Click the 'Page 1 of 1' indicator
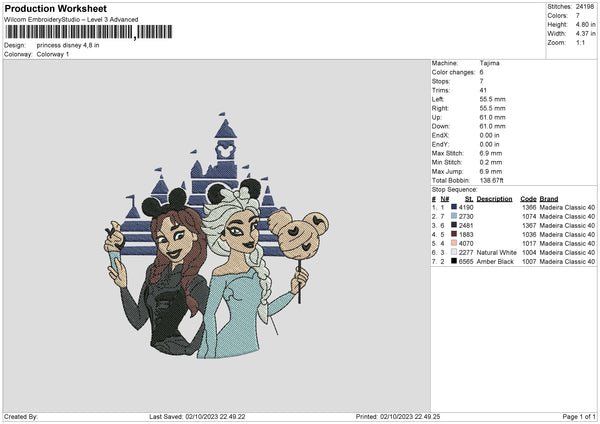 point(579,417)
